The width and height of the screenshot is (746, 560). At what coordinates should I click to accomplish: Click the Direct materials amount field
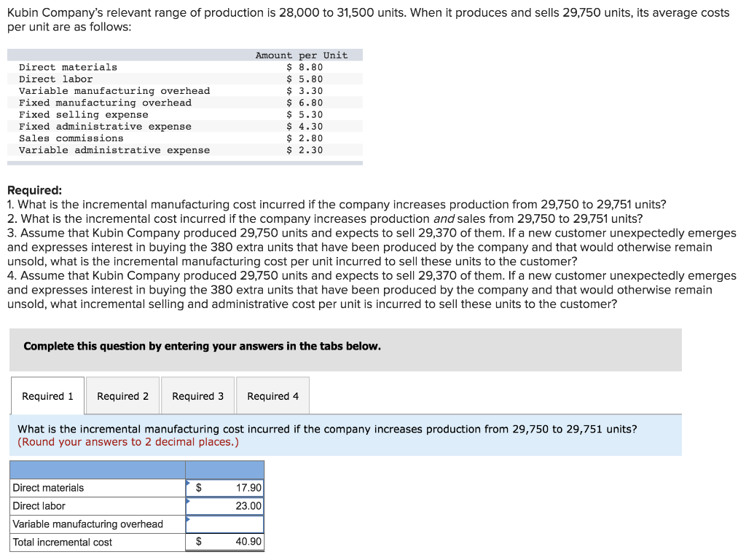[224, 488]
